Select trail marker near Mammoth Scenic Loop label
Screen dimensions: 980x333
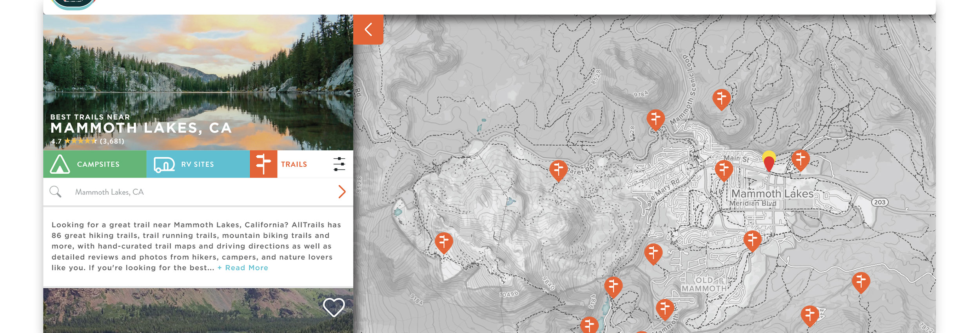coord(655,119)
